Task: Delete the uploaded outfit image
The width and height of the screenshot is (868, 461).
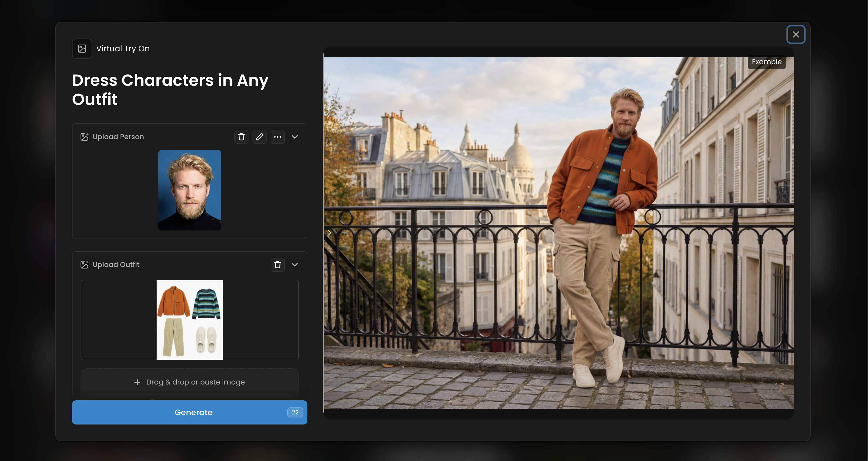Action: (x=277, y=265)
